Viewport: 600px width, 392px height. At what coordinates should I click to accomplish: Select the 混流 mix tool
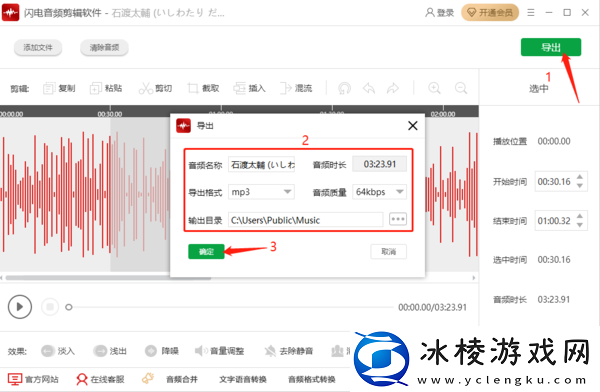[296, 88]
